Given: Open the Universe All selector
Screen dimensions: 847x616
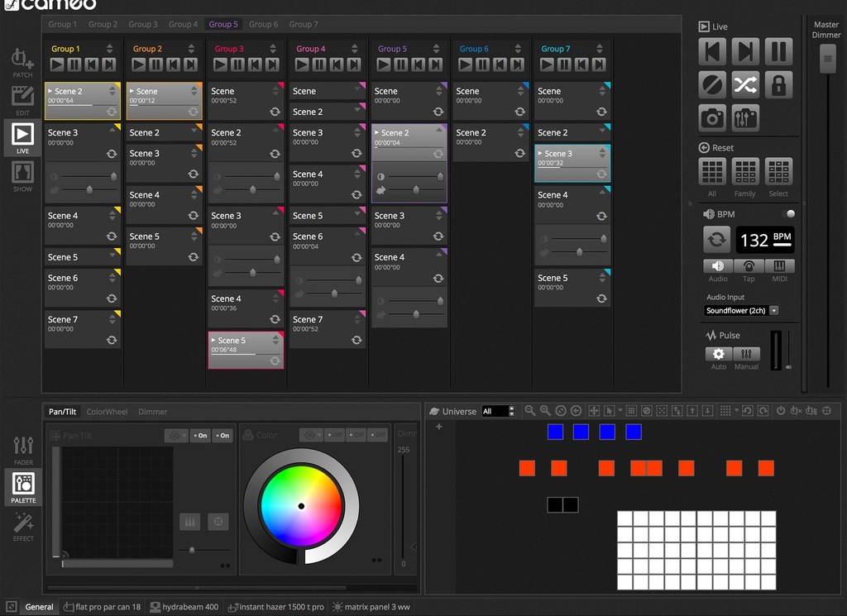Looking at the screenshot, I should pos(498,412).
